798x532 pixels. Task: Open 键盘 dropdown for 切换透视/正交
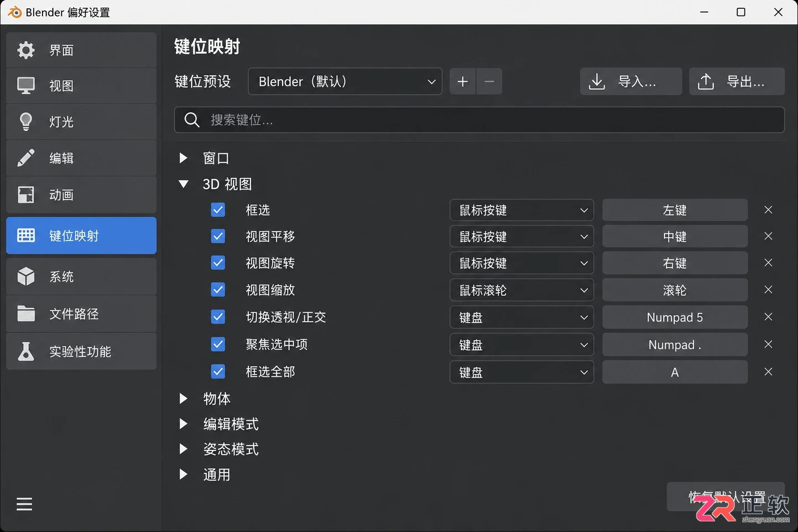click(x=522, y=317)
